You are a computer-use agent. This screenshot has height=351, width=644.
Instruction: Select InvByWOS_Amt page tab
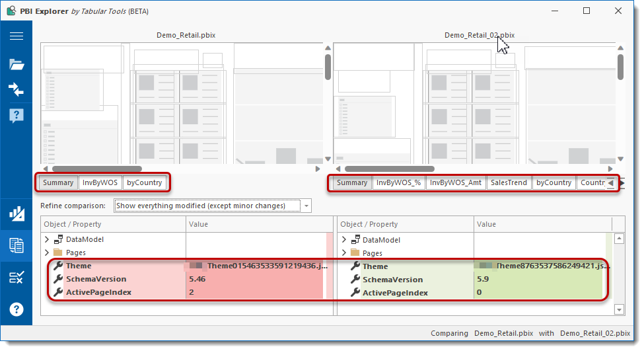[456, 182]
